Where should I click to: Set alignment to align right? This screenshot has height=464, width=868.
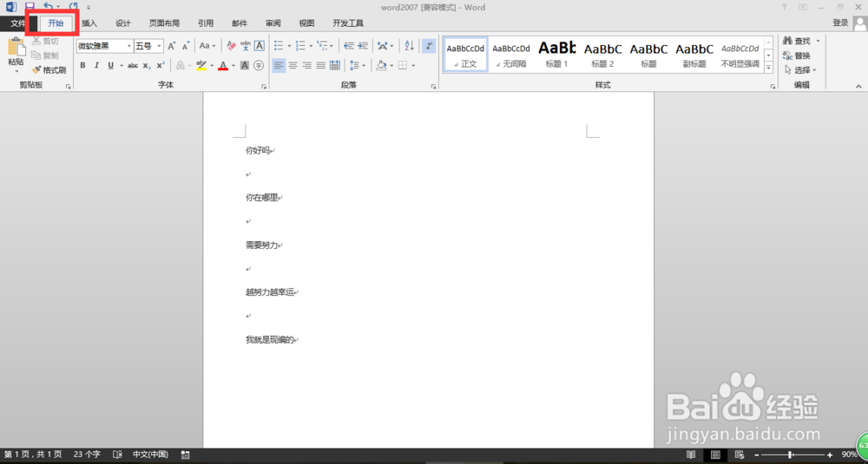tap(306, 66)
